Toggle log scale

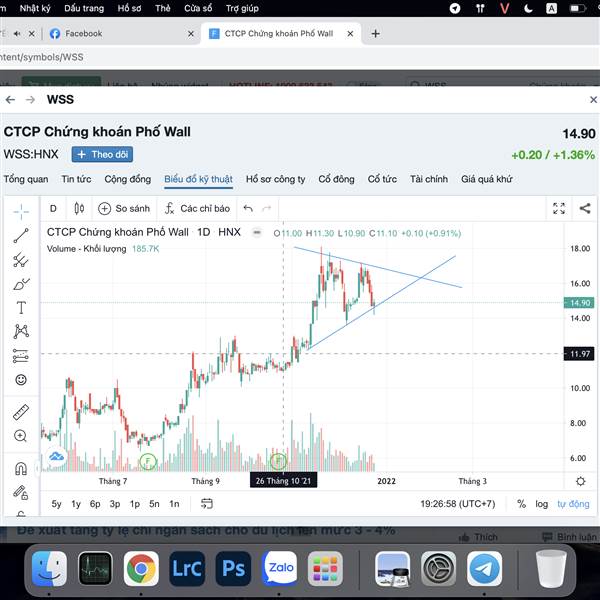[x=541, y=504]
